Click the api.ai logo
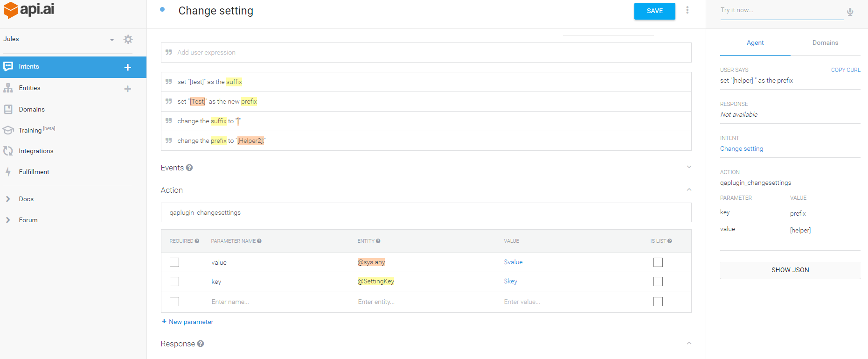This screenshot has width=868, height=359. 29,9
